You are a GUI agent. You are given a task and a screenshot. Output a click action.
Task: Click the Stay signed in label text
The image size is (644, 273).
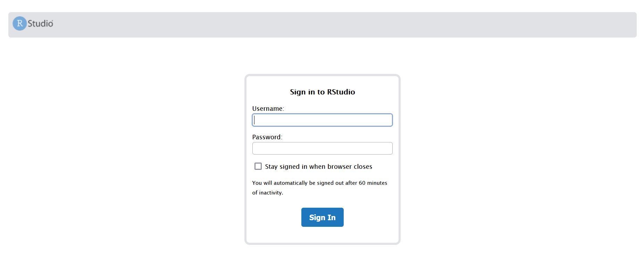[318, 166]
